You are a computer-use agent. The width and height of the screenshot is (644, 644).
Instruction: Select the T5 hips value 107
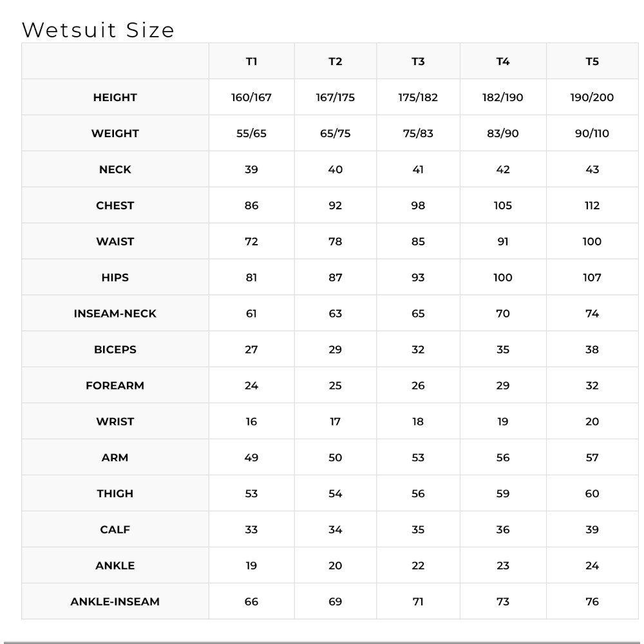(592, 278)
